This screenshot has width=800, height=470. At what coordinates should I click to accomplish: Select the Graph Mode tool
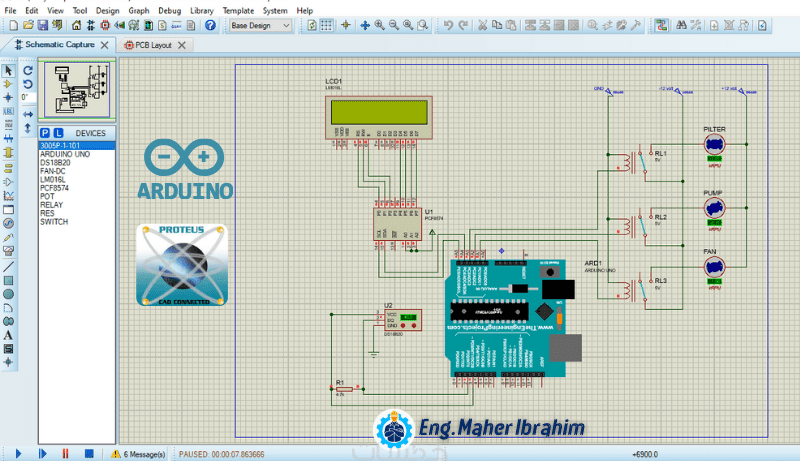(x=8, y=195)
